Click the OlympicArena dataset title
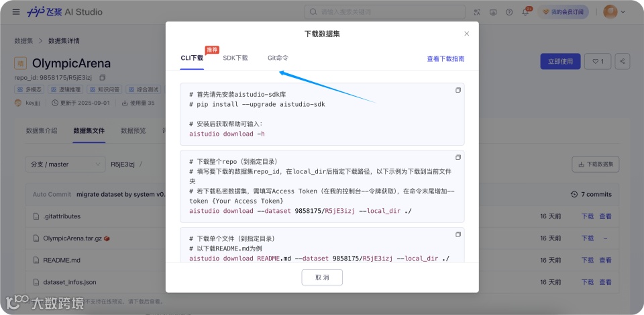 point(72,63)
